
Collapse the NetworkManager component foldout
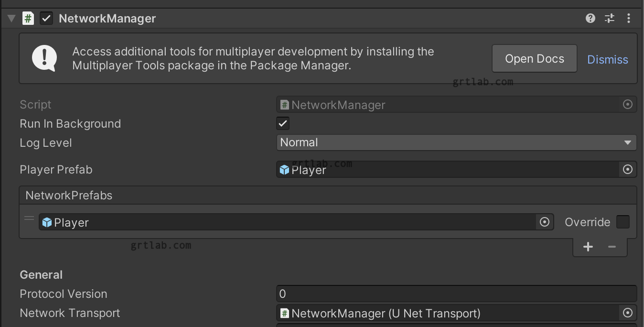pyautogui.click(x=11, y=18)
